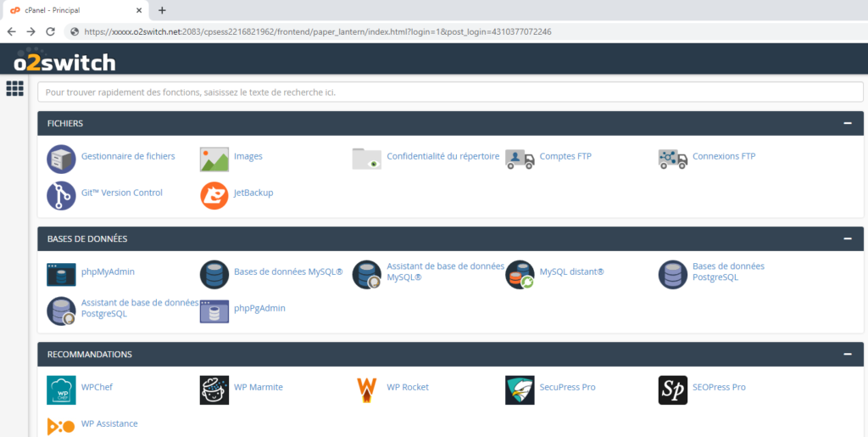Click the Bases de données MySQL icon
The height and width of the screenshot is (437, 868).
point(214,275)
